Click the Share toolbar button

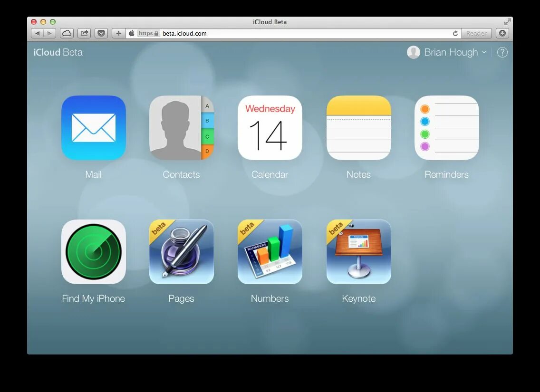click(x=84, y=33)
